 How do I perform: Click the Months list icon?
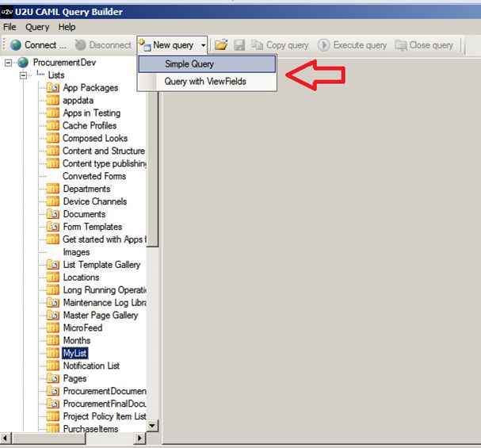coord(53,340)
